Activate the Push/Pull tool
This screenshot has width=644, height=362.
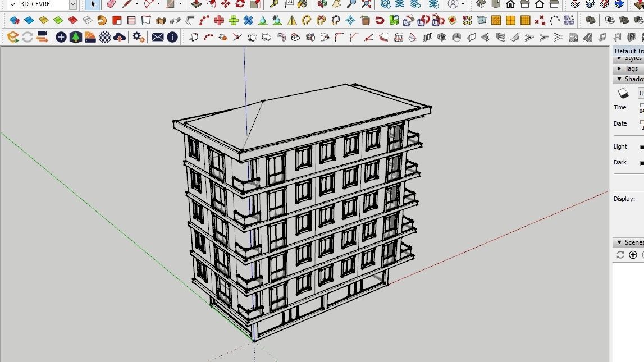(x=197, y=4)
